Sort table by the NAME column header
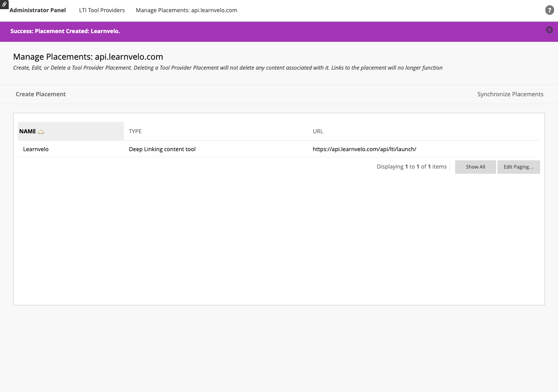This screenshot has height=392, width=558. coord(27,131)
